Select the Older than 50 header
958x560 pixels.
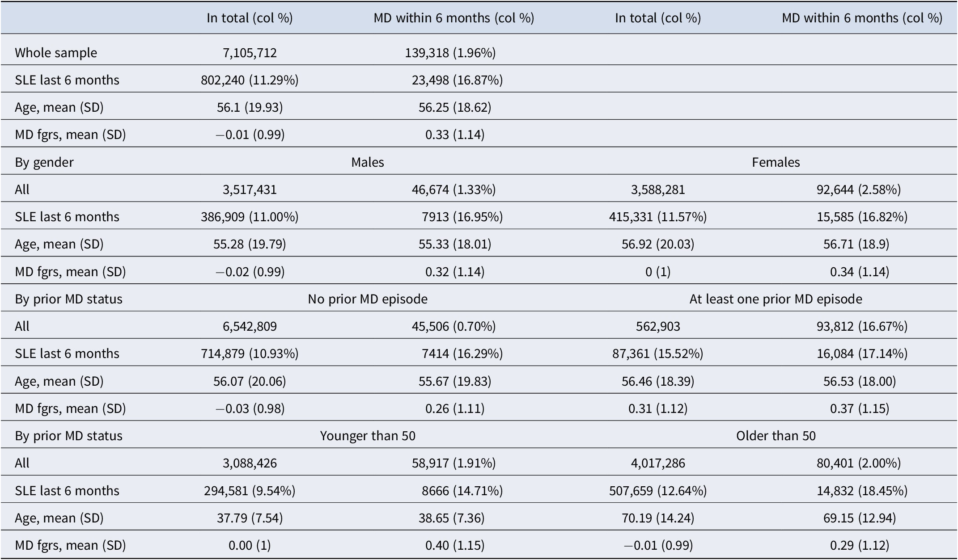[776, 435]
